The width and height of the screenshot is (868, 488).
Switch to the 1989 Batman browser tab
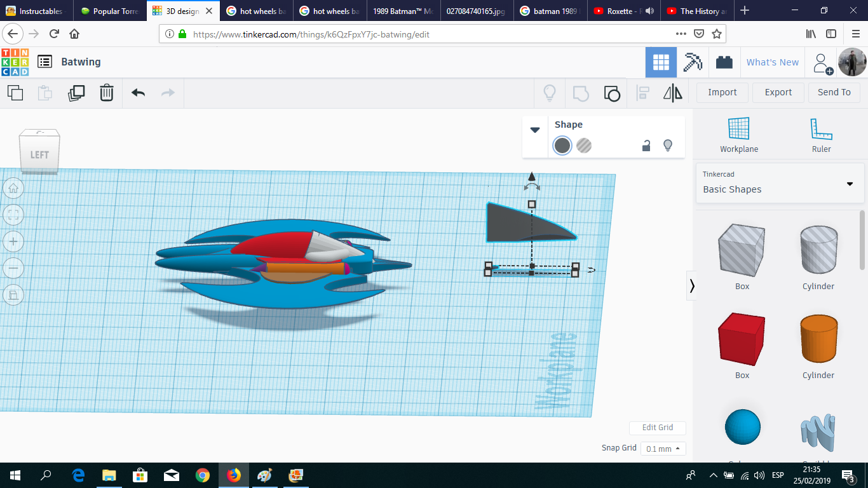403,11
